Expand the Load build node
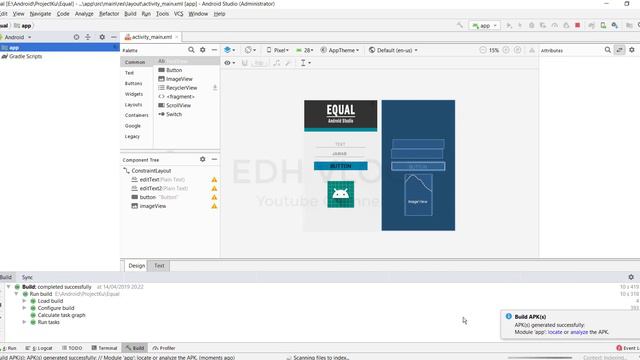The height and width of the screenshot is (360, 640). coord(24,301)
